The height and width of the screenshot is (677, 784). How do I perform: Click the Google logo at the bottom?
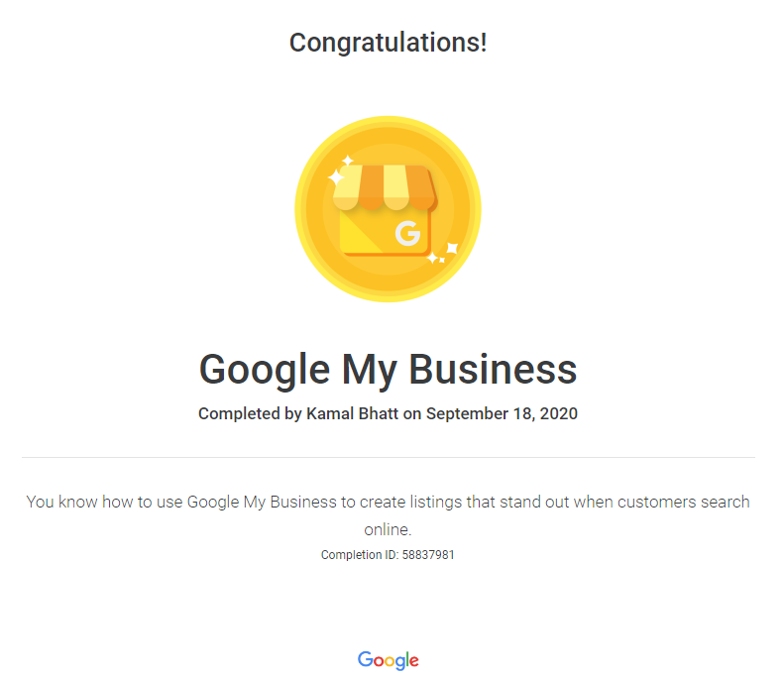388,660
